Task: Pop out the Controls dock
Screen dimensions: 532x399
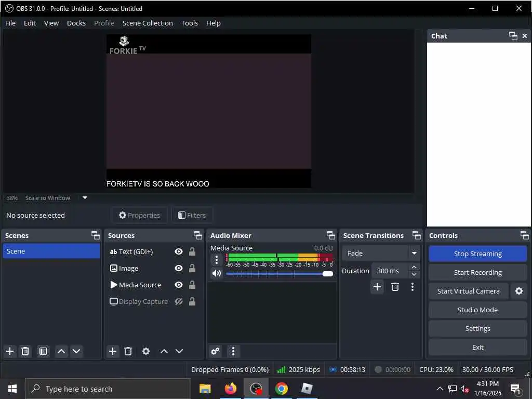Action: point(525,235)
